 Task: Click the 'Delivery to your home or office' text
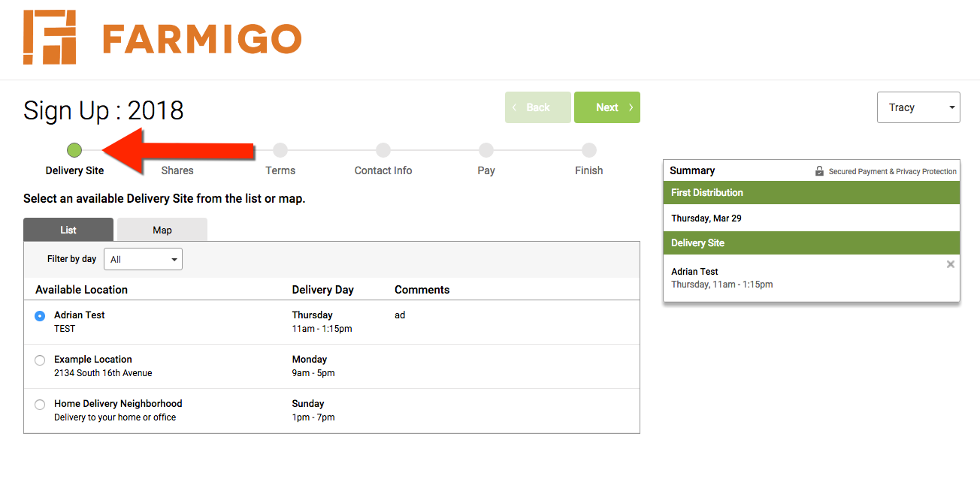click(115, 417)
